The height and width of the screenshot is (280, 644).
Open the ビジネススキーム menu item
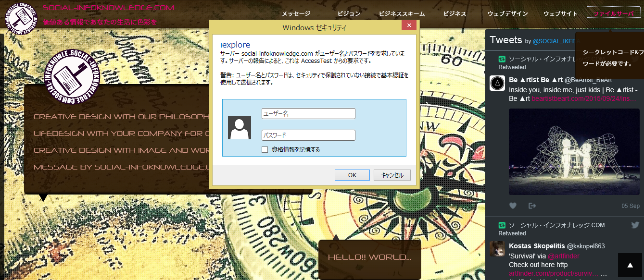point(399,14)
